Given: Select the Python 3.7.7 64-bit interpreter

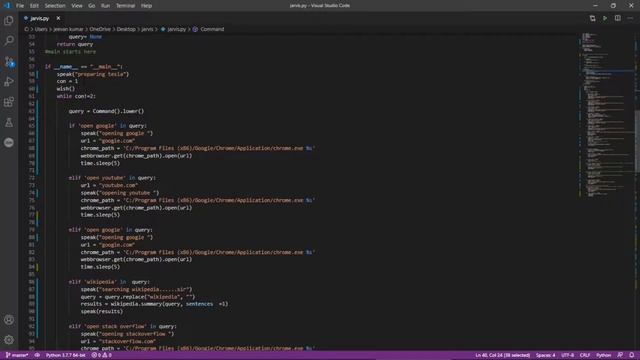Looking at the screenshot, I should pyautogui.click(x=65, y=355).
